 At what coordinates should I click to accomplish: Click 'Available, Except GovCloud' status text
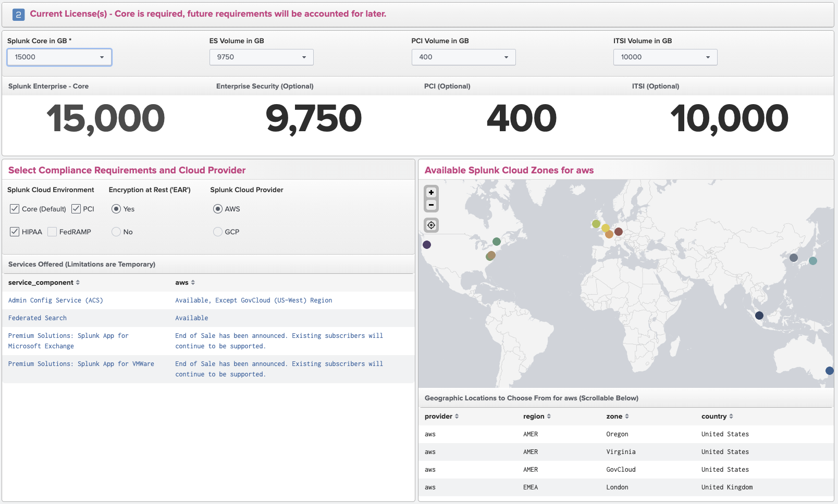pos(254,300)
